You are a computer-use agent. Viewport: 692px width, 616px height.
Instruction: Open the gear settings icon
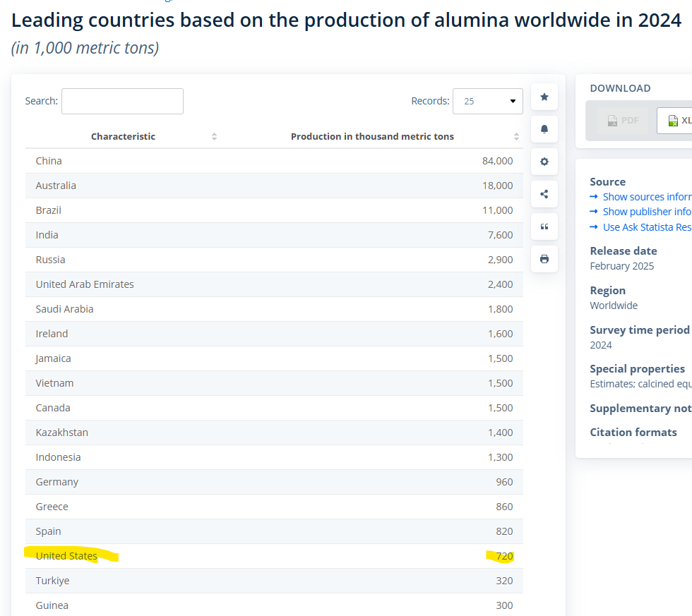(544, 162)
